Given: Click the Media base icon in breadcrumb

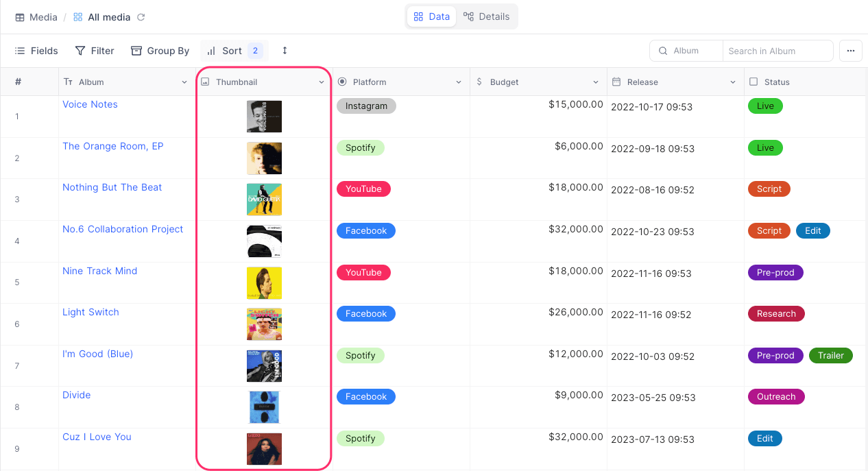Looking at the screenshot, I should [x=20, y=17].
